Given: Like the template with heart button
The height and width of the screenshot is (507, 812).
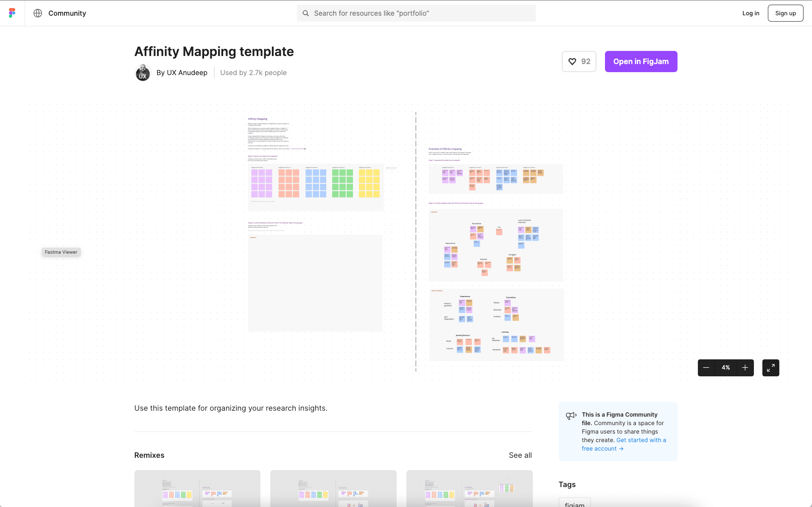Looking at the screenshot, I should [579, 62].
